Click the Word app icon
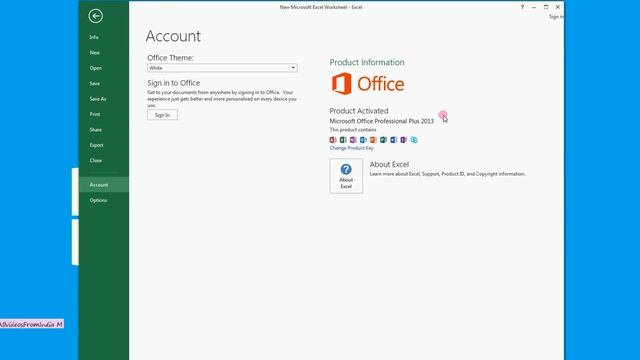 click(x=393, y=140)
